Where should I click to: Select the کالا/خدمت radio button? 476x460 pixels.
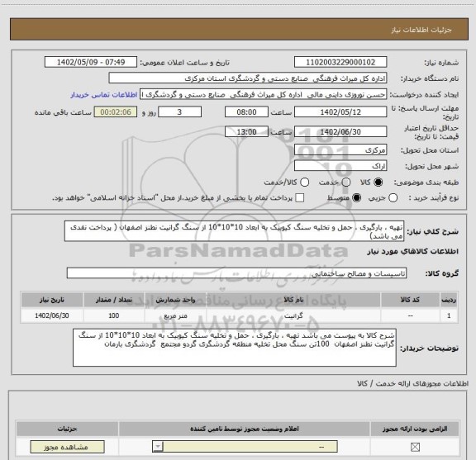tap(304, 183)
